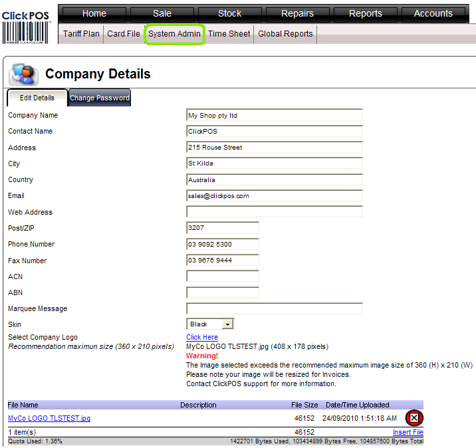476x448 pixels.
Task: Open the Repairs menu
Action: coord(298,14)
